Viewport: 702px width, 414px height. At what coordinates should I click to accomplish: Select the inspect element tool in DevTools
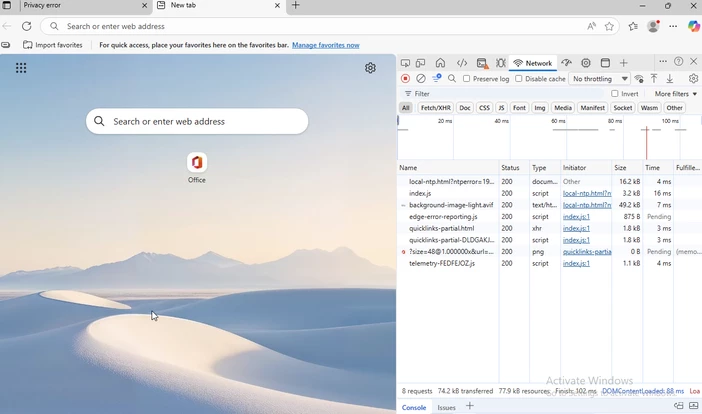tap(405, 63)
